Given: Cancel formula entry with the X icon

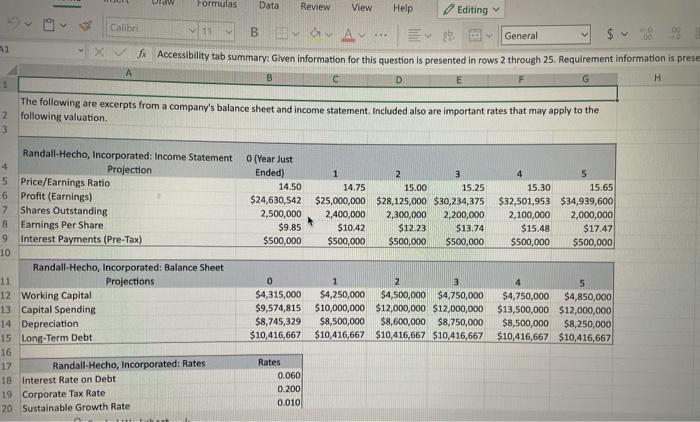Looking at the screenshot, I should coord(99,52).
